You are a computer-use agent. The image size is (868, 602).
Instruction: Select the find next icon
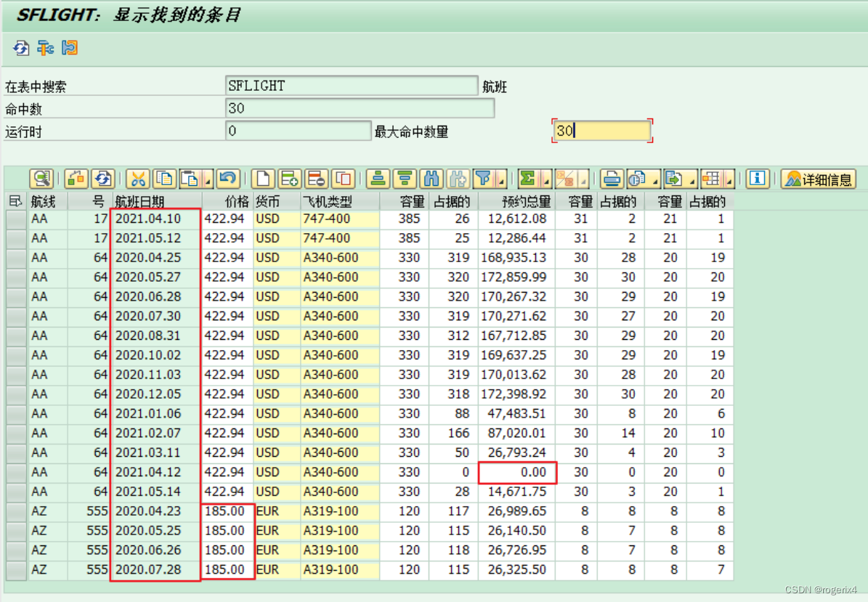[455, 179]
